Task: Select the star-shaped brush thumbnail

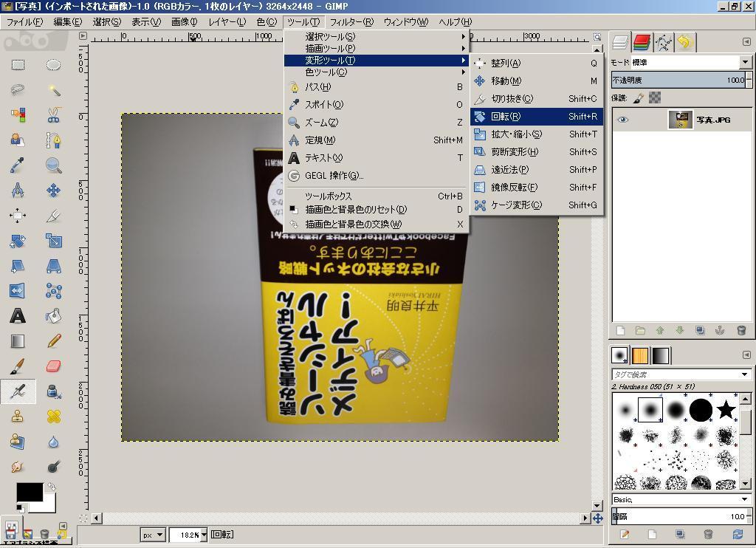Action: coord(726,409)
